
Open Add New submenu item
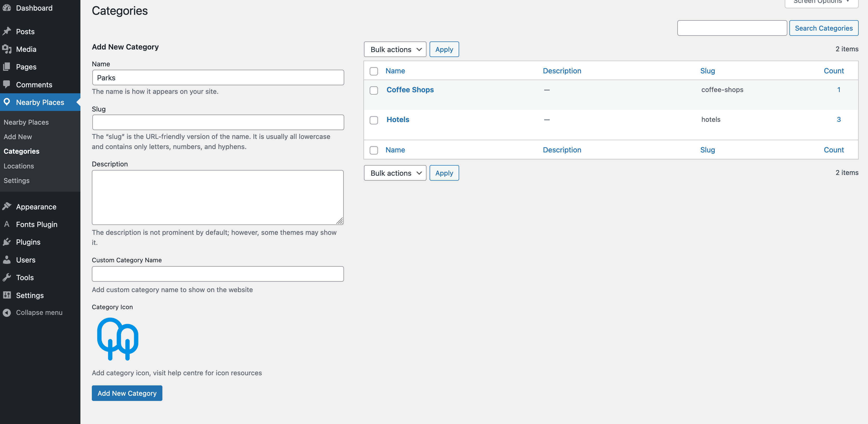[18, 137]
